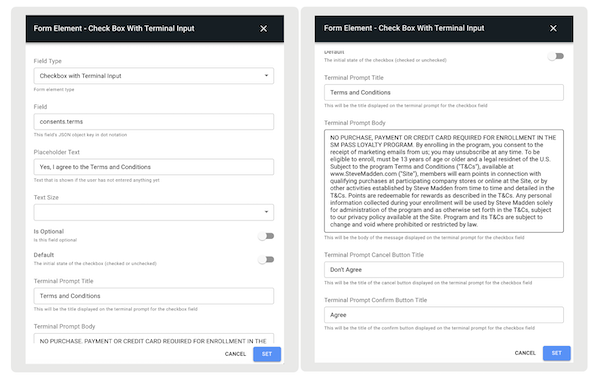
Task: Toggle the Default switch in right dialog
Action: tap(556, 56)
